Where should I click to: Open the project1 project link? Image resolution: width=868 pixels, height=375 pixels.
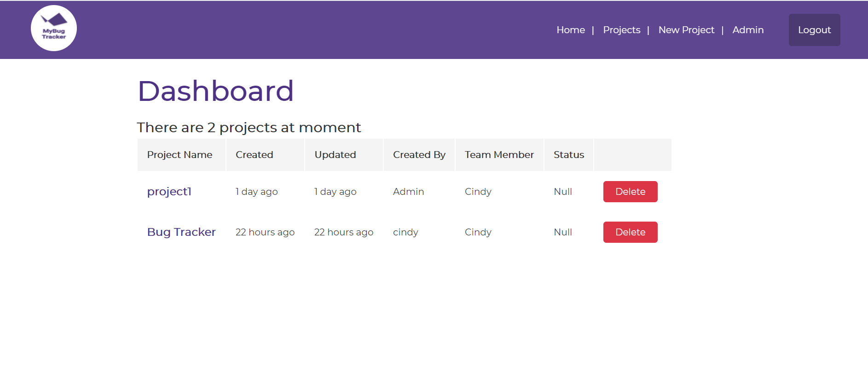(x=169, y=191)
